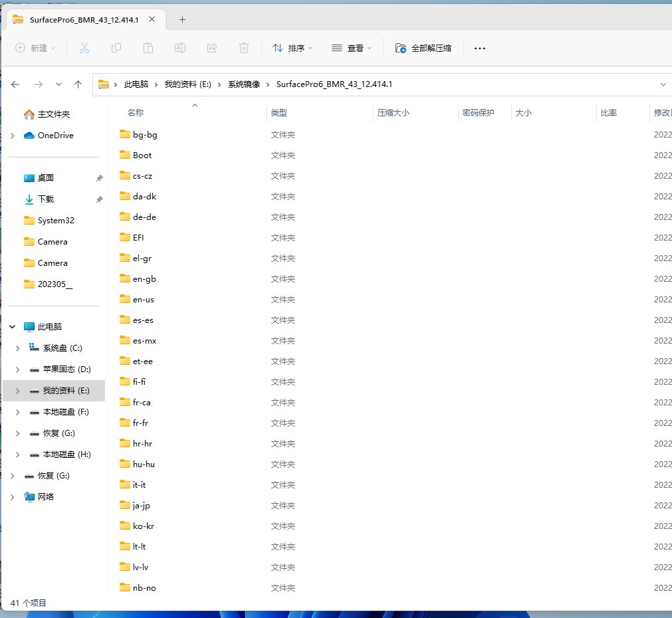This screenshot has height=618, width=672.
Task: Click 系统镜像 in breadcrumb path
Action: click(244, 84)
